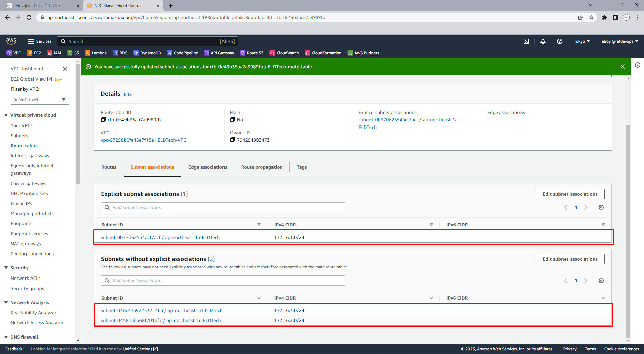Screen dimensions: 644x354
Task: Open ap-northeast-1a-ELDTech link in explicit associations table
Action: [x=160, y=237]
